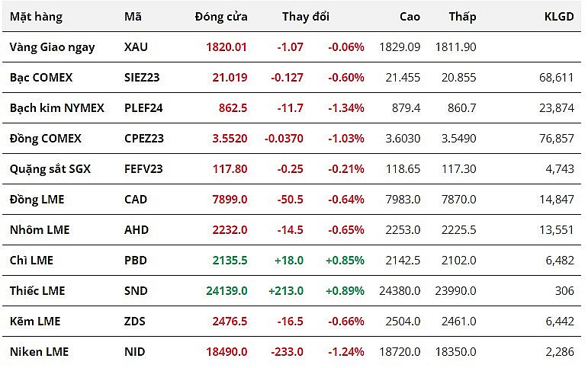588x368 pixels.
Task: Click the Quặng sắt SGX name
Action: (50, 169)
